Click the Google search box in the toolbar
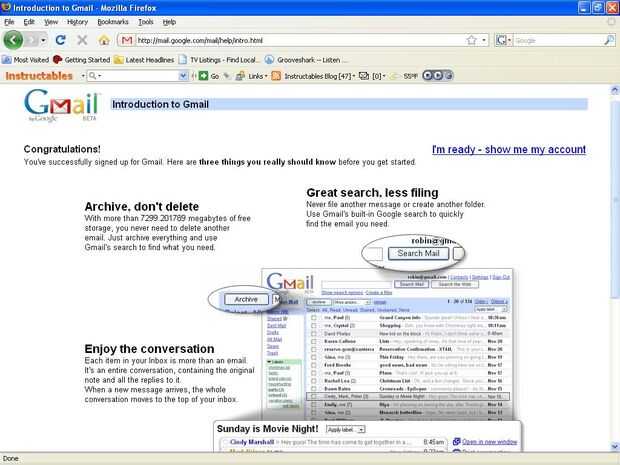The image size is (620, 465). (x=558, y=40)
